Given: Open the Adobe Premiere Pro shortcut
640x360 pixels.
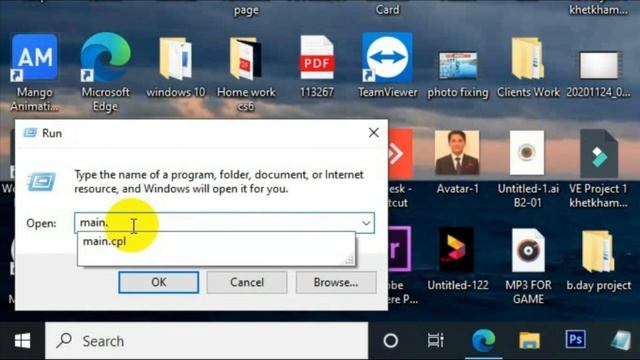Looking at the screenshot, I should (400, 249).
